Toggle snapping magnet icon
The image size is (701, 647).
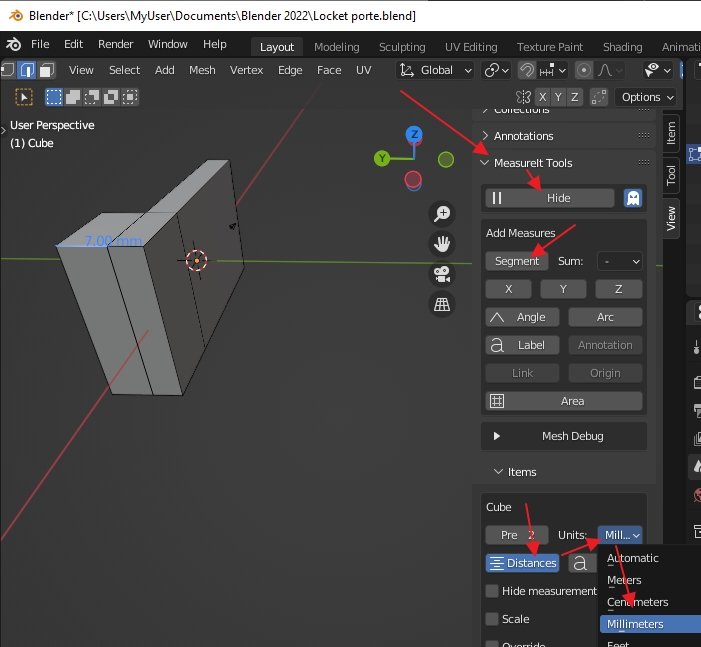(527, 70)
